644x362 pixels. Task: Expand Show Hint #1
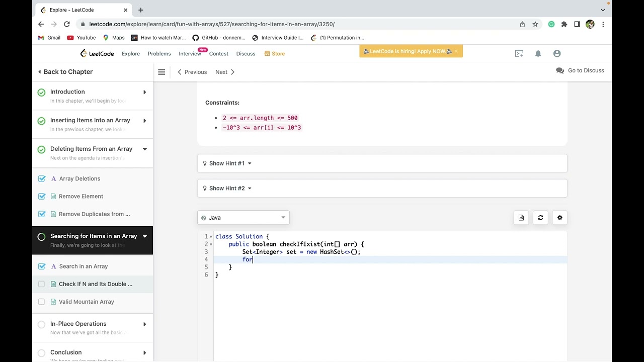tap(227, 163)
